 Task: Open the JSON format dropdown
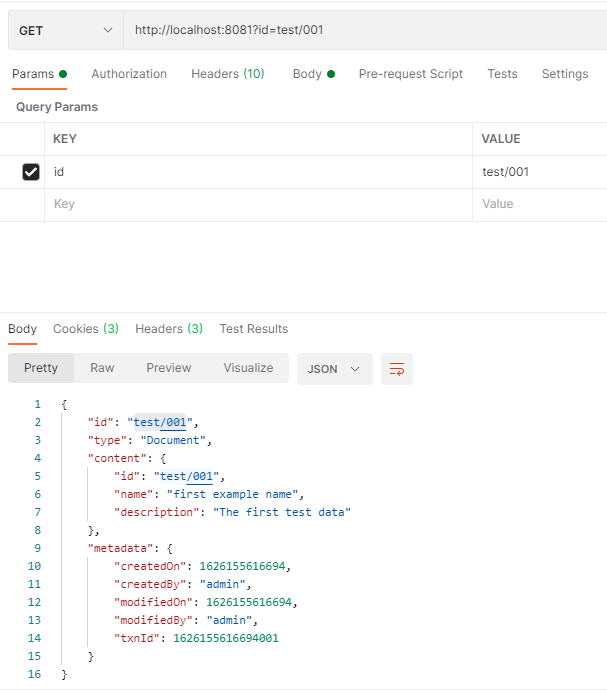(335, 369)
